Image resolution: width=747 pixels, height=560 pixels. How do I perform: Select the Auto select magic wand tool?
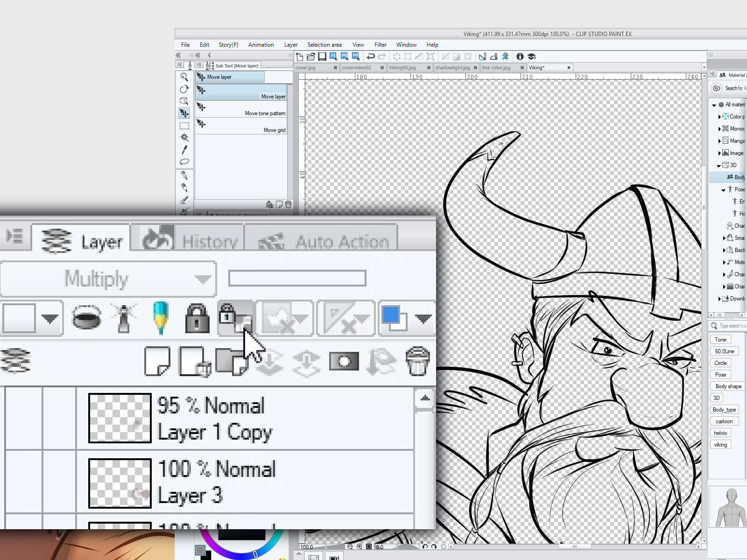pyautogui.click(x=184, y=138)
